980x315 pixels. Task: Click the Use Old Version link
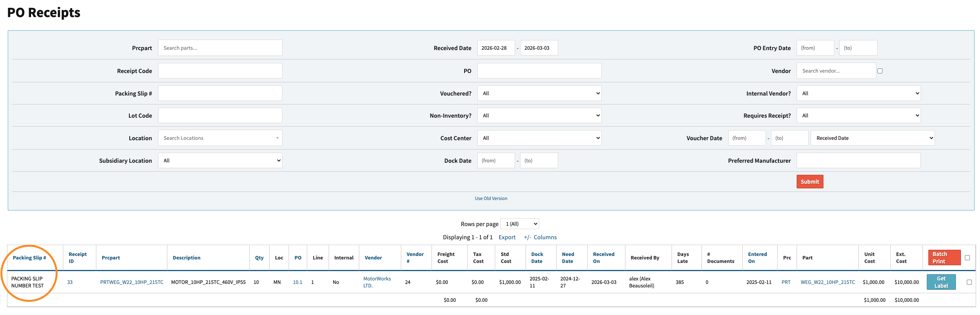(491, 198)
